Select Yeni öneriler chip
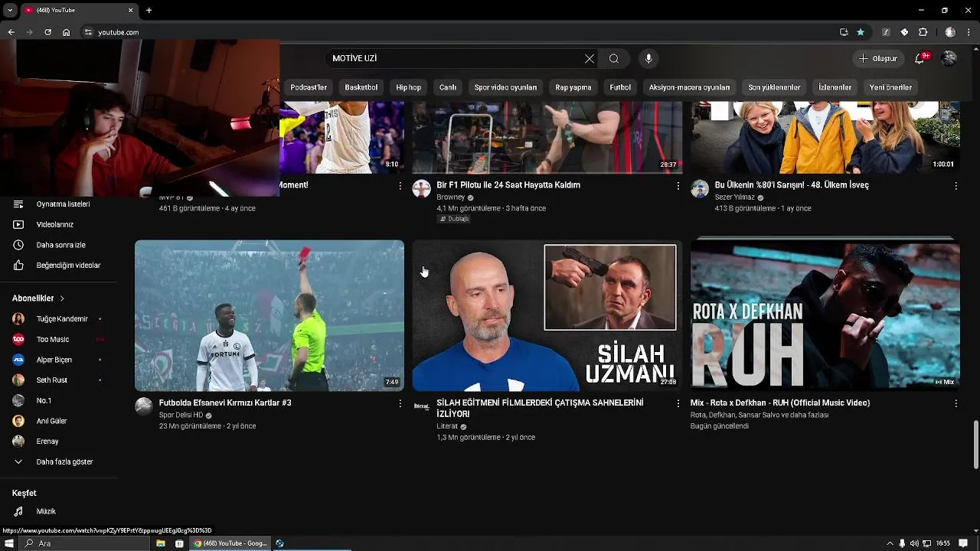The width and height of the screenshot is (980, 551). coord(890,87)
